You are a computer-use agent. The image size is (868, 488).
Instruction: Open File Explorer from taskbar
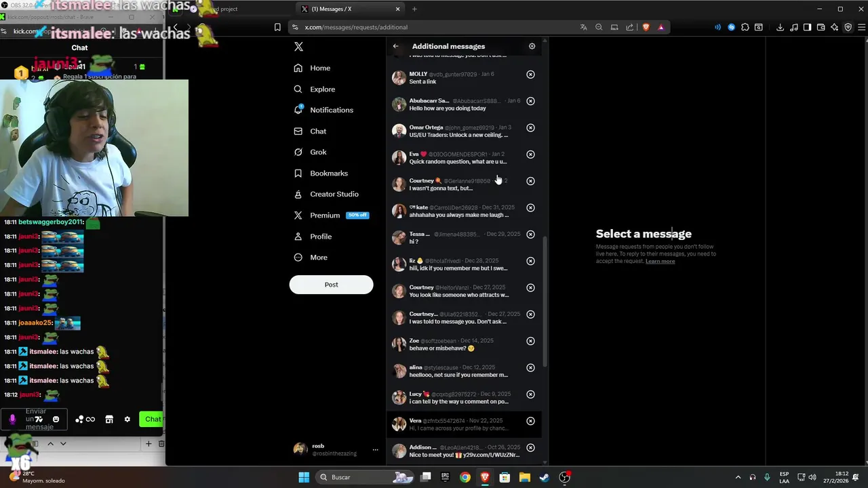click(x=524, y=477)
